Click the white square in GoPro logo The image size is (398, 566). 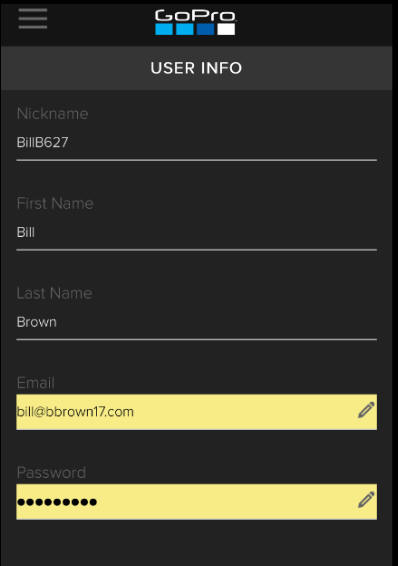click(226, 29)
